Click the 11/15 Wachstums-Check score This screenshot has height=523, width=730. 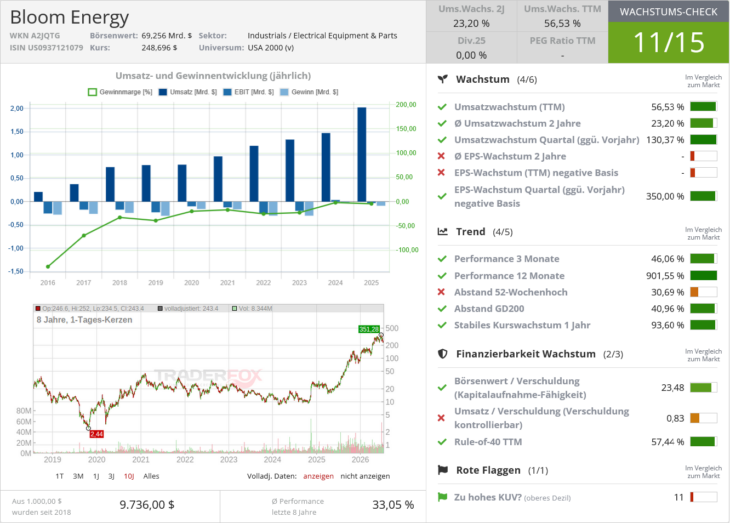669,42
